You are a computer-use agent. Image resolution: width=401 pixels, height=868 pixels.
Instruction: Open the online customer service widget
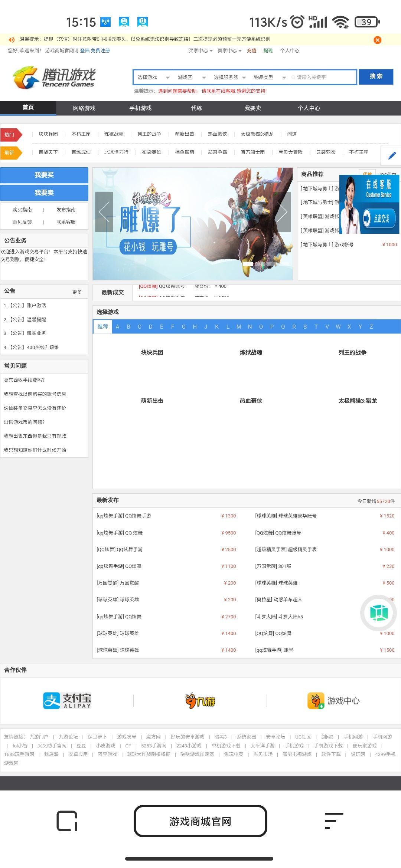[x=369, y=204]
